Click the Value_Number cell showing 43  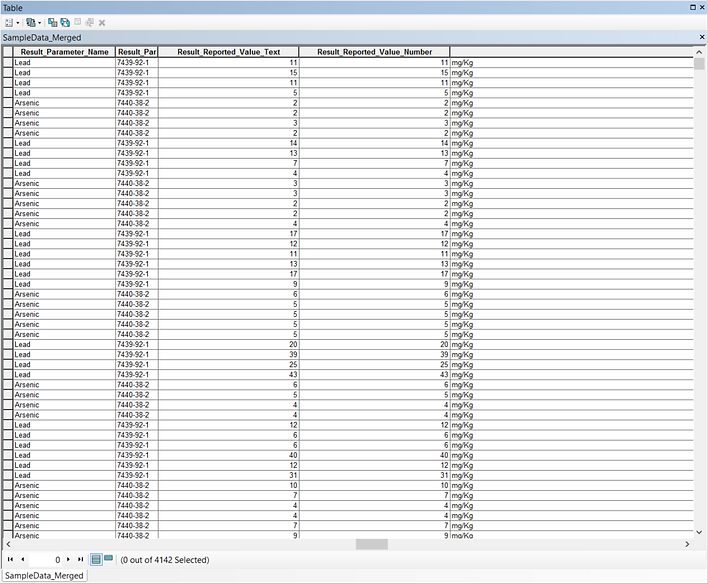click(374, 374)
